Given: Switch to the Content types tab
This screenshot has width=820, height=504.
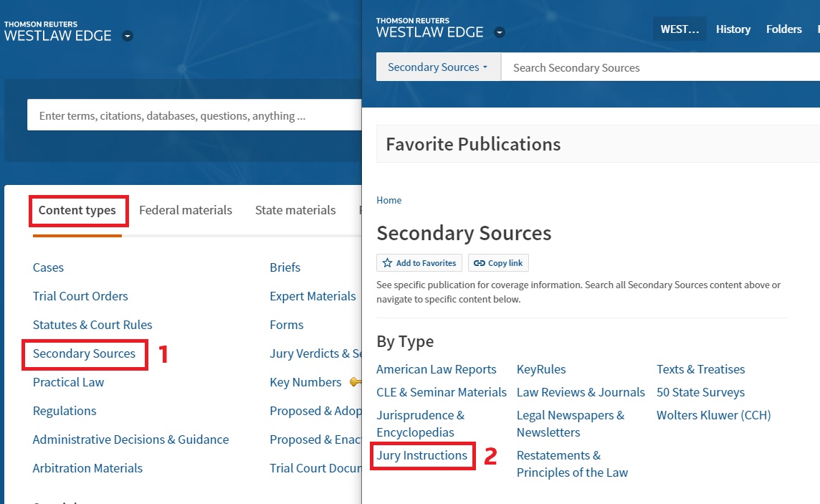Looking at the screenshot, I should [77, 210].
